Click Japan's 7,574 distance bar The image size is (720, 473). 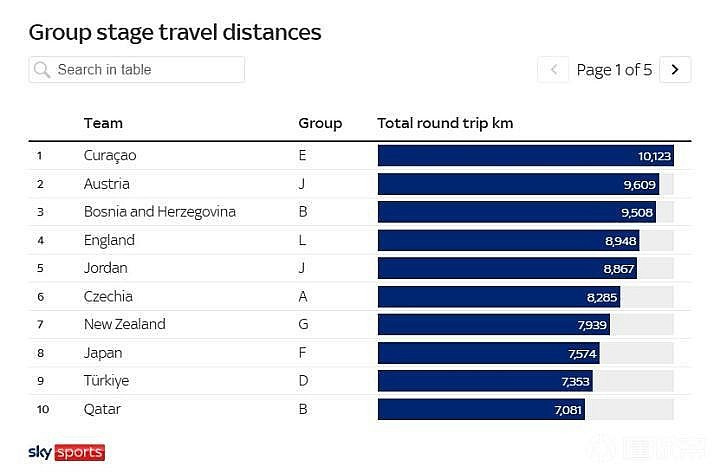click(489, 353)
